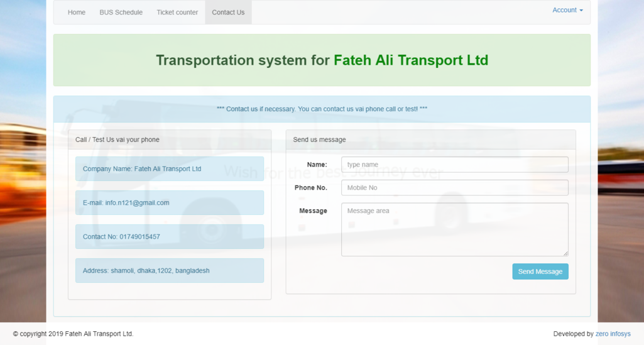Select the Company Name info box
The width and height of the screenshot is (644, 345).
[170, 169]
